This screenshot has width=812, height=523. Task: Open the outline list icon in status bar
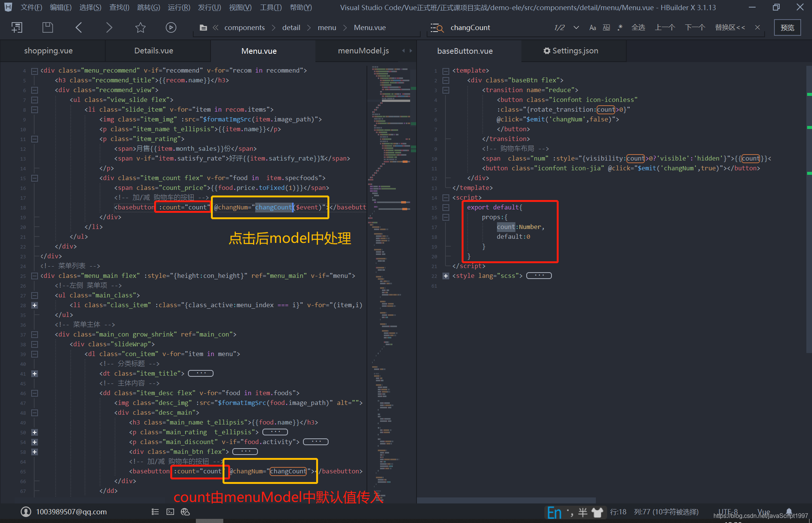click(x=155, y=512)
